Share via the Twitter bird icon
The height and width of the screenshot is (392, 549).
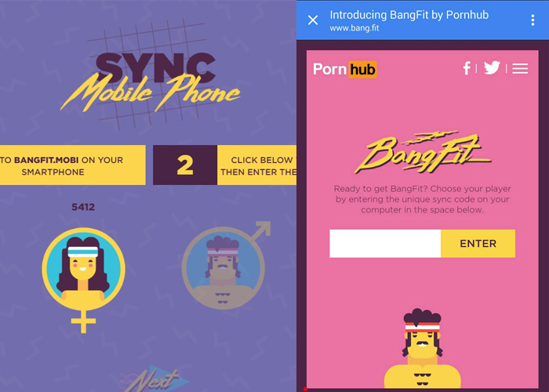[x=492, y=68]
